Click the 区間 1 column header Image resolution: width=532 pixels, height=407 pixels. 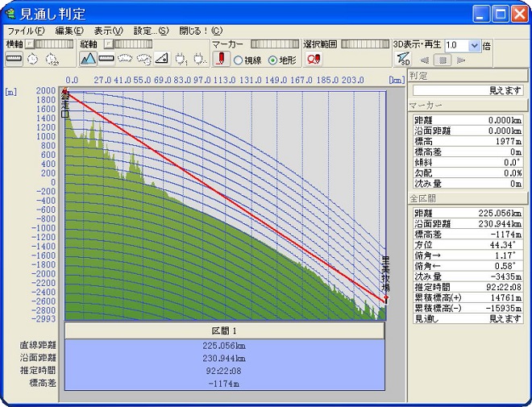[225, 330]
